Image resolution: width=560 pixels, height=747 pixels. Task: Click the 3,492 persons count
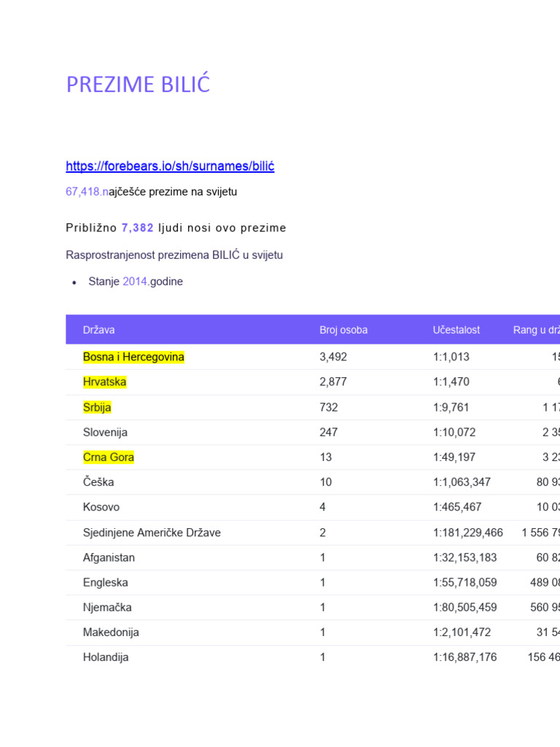tap(333, 357)
